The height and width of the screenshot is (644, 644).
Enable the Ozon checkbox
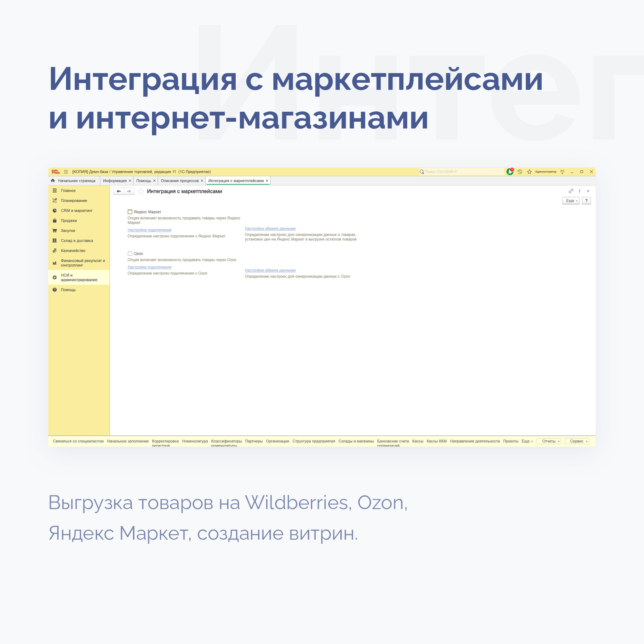click(130, 253)
